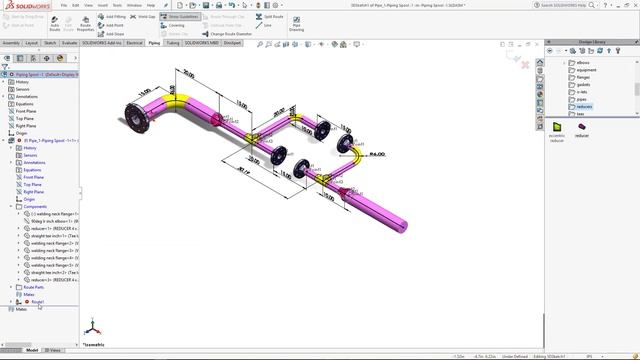Click the Auto Route tool

pos(55,24)
